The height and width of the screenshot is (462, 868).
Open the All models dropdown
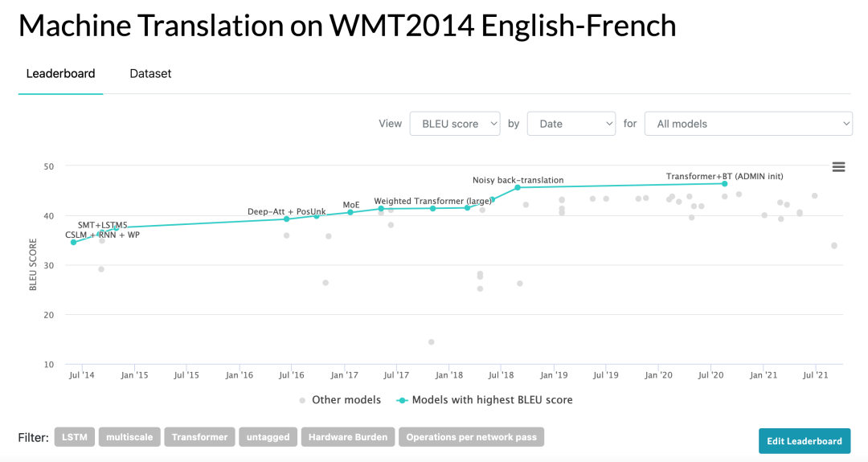pos(747,124)
